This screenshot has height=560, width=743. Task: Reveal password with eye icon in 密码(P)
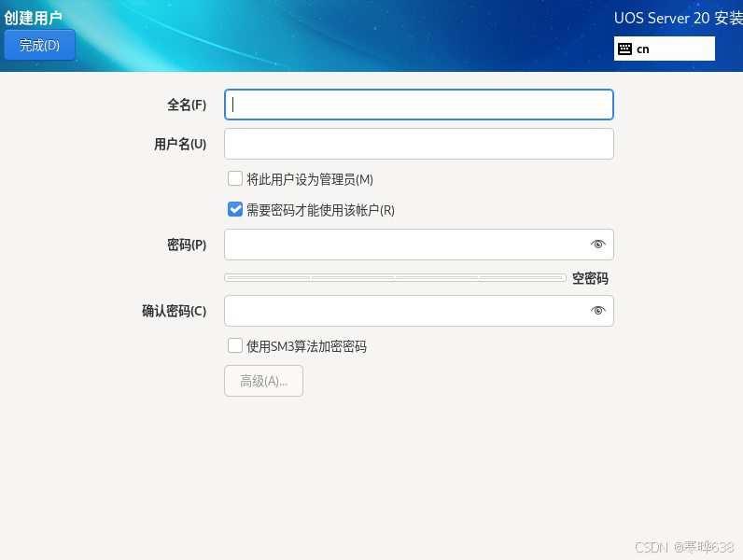coord(598,244)
